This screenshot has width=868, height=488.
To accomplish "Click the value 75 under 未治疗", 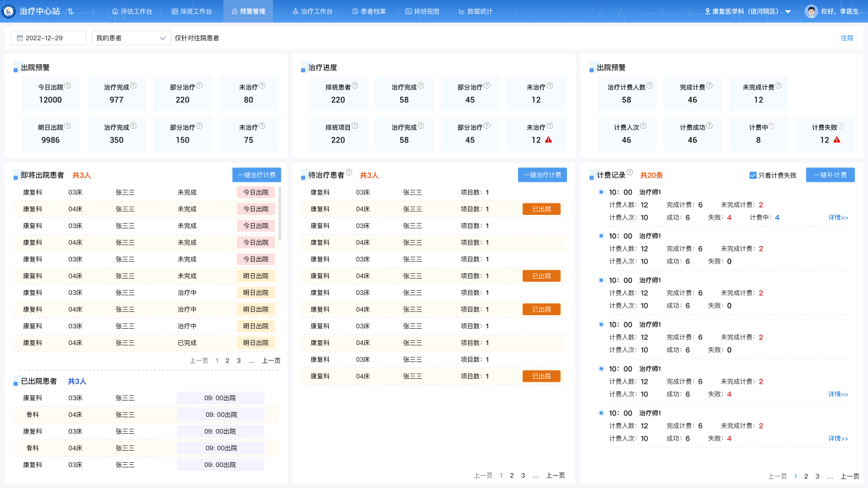I will tap(249, 140).
